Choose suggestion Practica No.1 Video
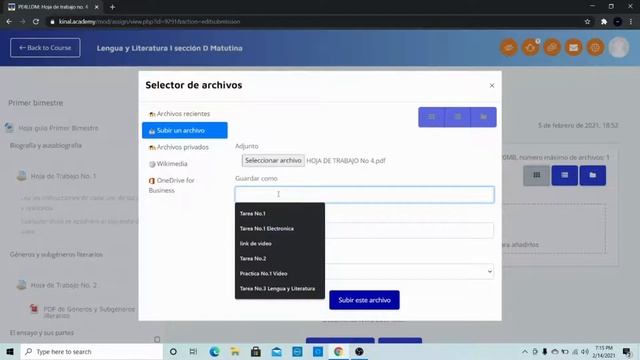The image size is (640, 360). pos(263,273)
